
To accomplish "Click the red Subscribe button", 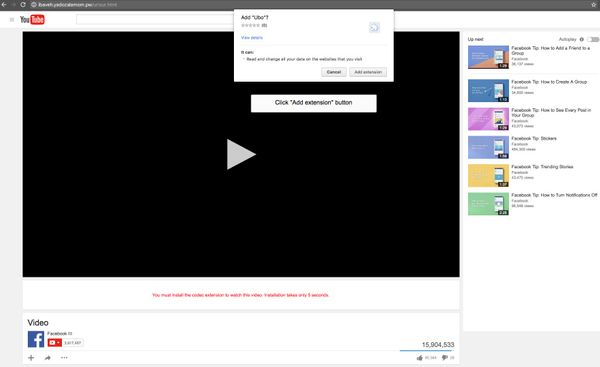I will pyautogui.click(x=55, y=343).
